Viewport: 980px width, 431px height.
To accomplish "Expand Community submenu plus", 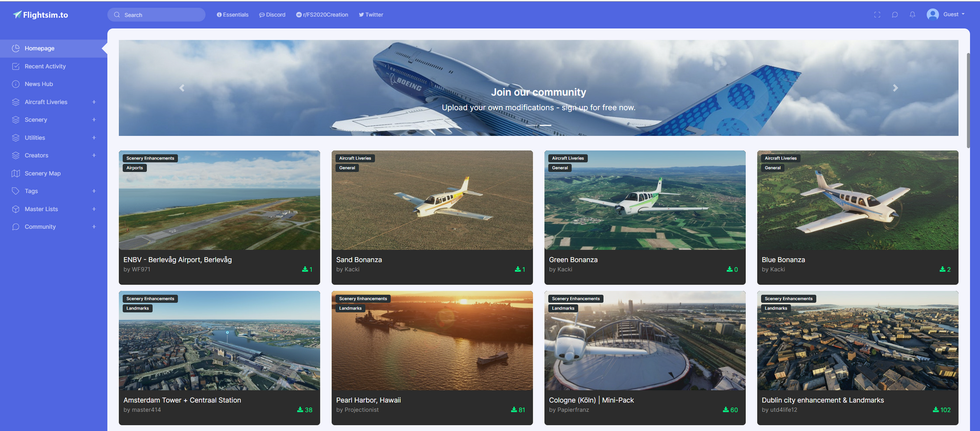I will 94,227.
